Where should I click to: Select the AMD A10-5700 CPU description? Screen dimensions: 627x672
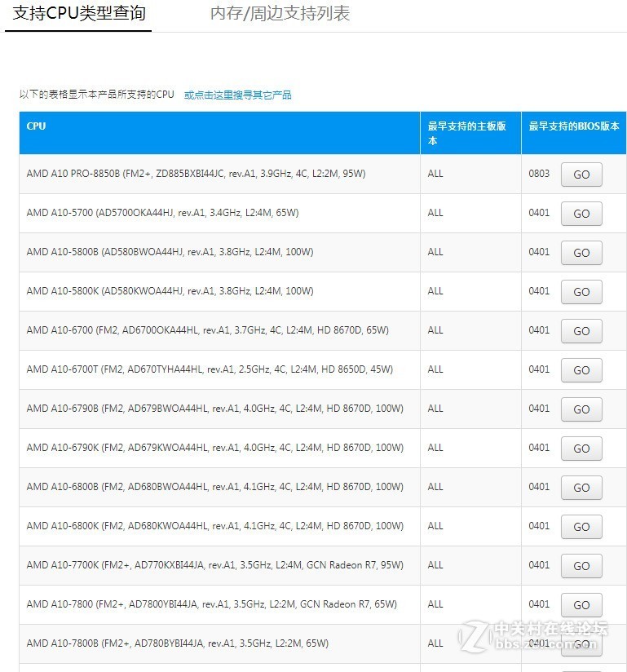click(162, 213)
